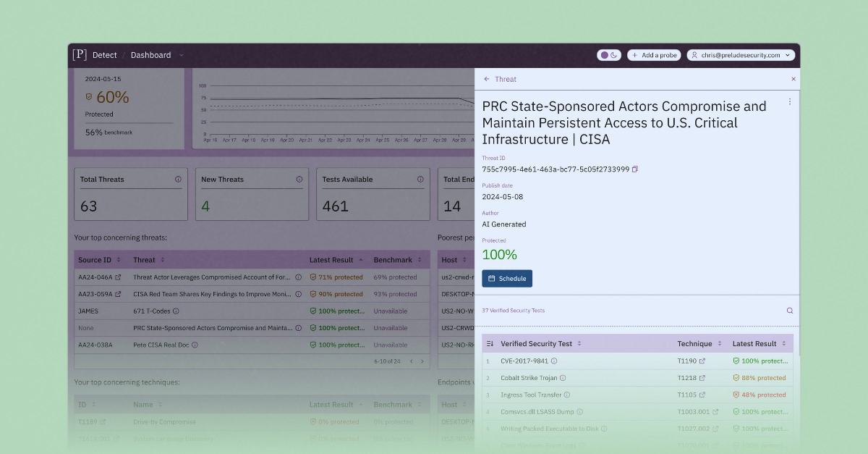Sort threats by Source ID
Image resolution: width=868 pixels, height=454 pixels.
pyautogui.click(x=98, y=260)
